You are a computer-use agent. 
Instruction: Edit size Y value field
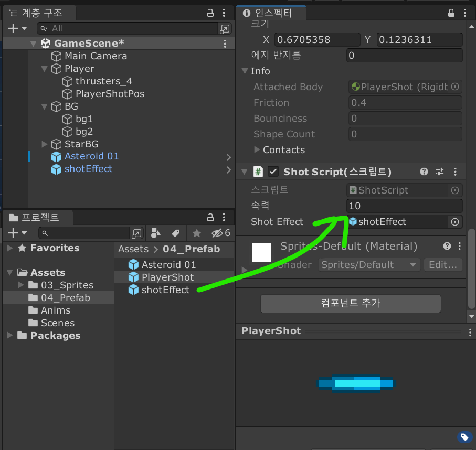tap(419, 40)
